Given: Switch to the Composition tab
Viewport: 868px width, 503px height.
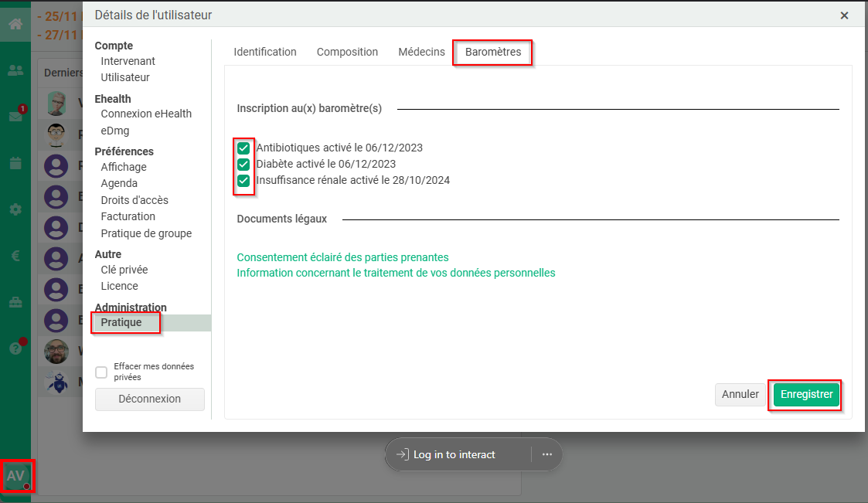Looking at the screenshot, I should pyautogui.click(x=347, y=52).
